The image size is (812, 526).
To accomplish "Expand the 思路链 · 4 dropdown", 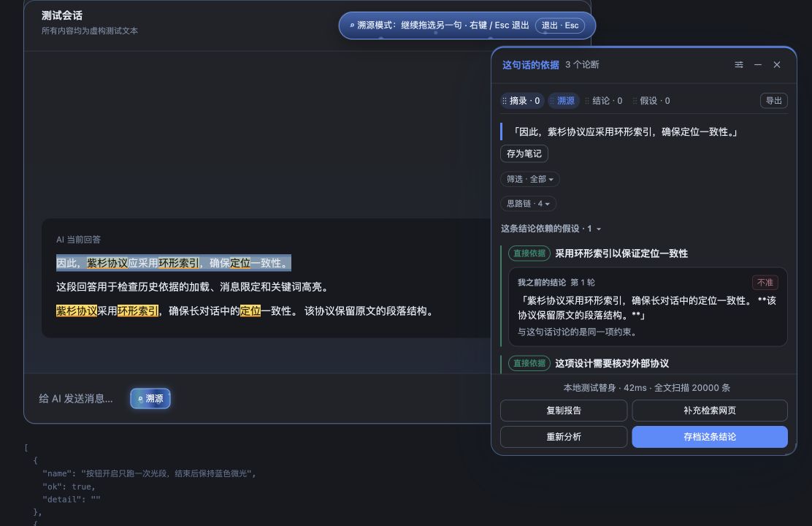I will click(x=528, y=204).
